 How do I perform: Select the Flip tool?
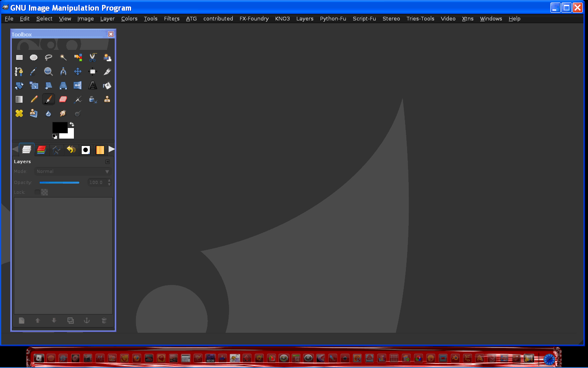tap(78, 85)
